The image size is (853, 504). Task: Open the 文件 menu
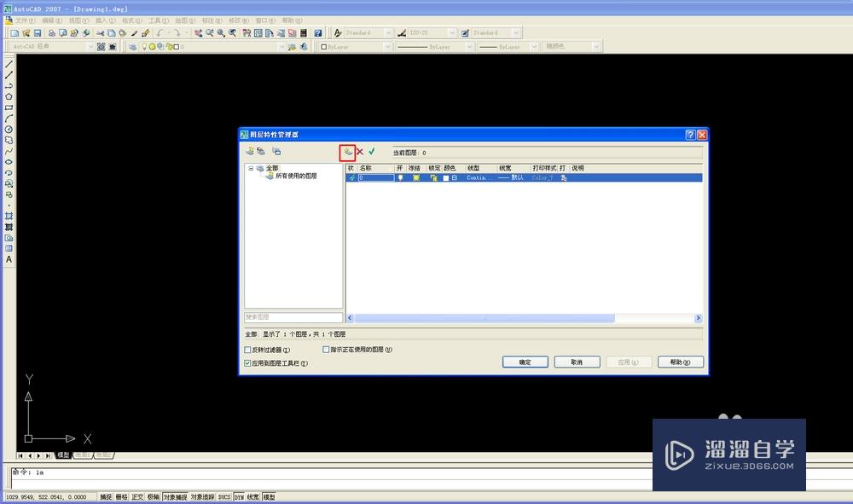pos(25,20)
